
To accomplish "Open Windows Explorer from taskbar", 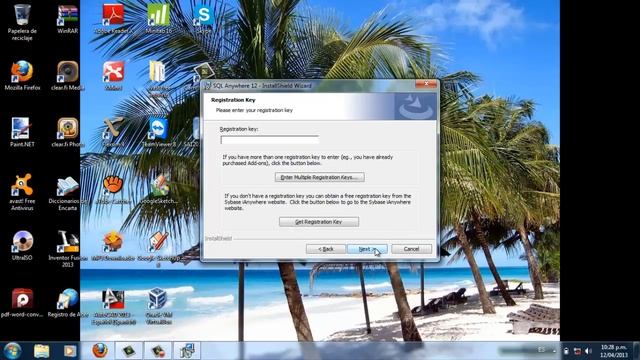I will coord(41,351).
